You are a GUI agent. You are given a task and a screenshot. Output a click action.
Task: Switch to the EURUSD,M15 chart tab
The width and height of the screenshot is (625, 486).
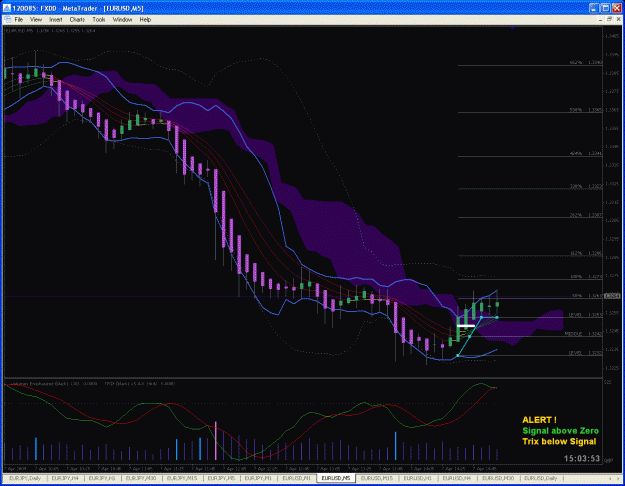pyautogui.click(x=377, y=478)
